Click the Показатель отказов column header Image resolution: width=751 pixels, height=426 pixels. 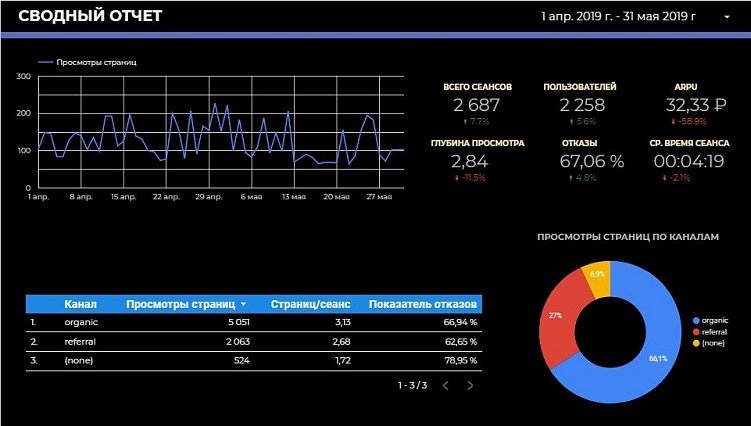(423, 304)
